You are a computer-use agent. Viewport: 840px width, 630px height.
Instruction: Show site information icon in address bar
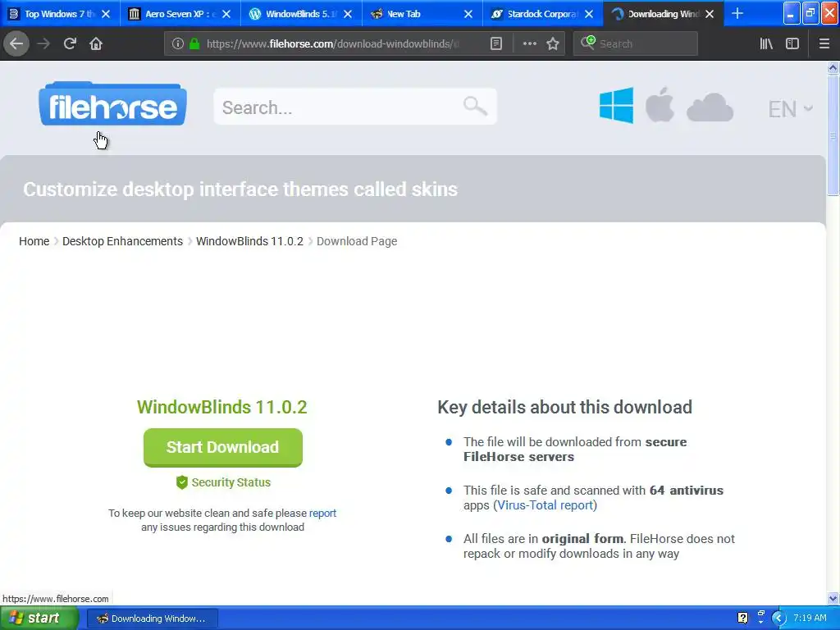[177, 43]
